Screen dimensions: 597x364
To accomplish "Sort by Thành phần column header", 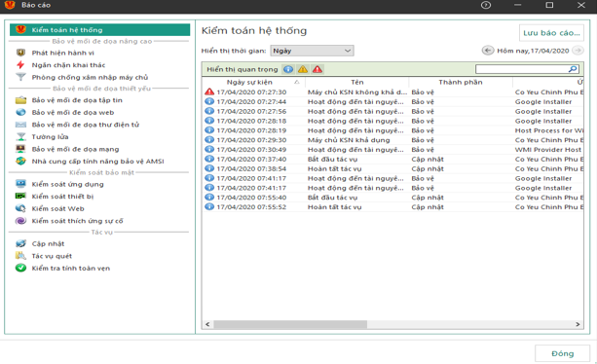I will pos(461,82).
